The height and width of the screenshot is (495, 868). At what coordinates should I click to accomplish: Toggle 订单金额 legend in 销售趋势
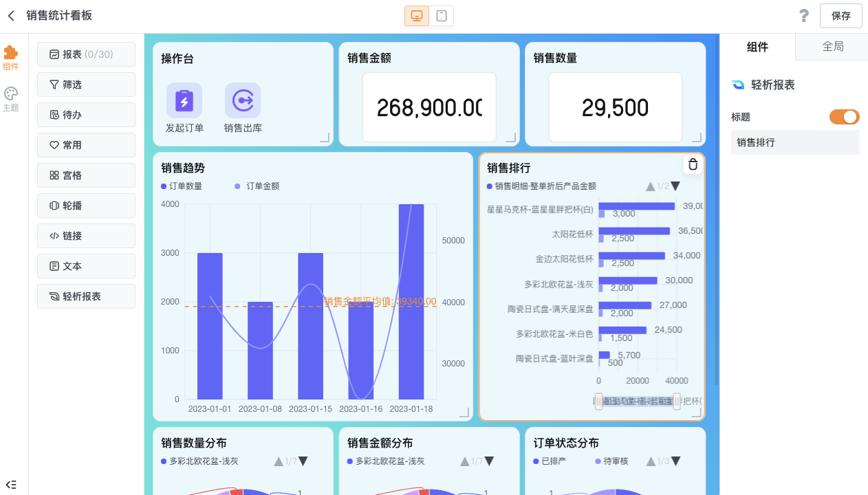tap(258, 186)
